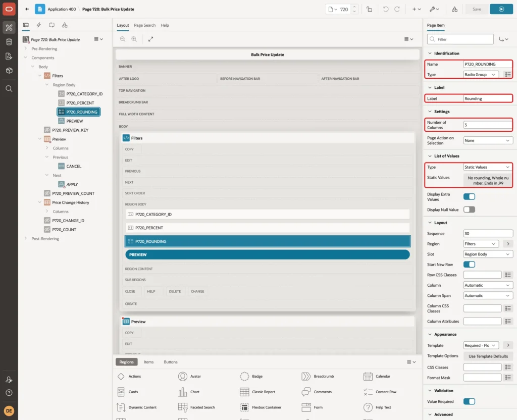This screenshot has width=517, height=420.
Task: Switch to the Rendering tree tab
Action: coord(26,25)
